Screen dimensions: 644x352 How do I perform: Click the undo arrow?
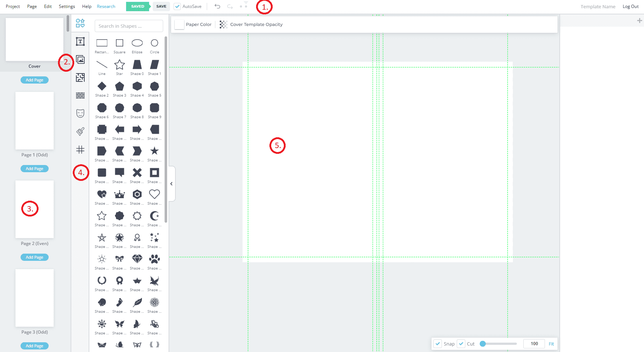tap(217, 6)
